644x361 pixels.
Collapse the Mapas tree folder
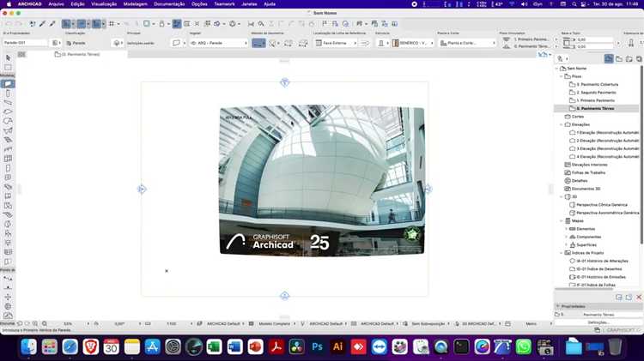click(x=561, y=220)
